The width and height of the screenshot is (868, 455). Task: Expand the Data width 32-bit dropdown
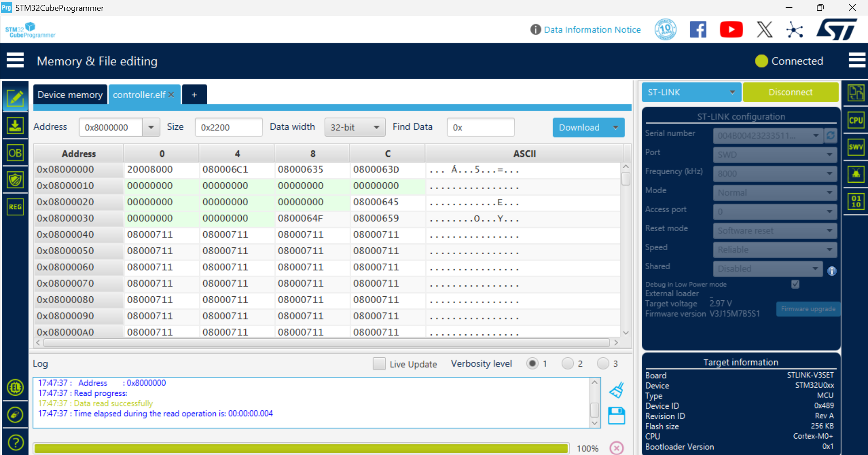tap(355, 128)
